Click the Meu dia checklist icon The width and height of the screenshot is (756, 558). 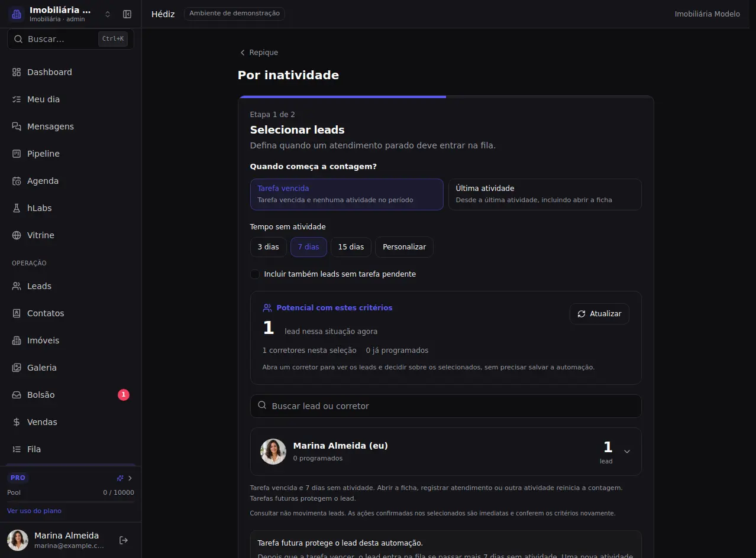click(x=17, y=99)
